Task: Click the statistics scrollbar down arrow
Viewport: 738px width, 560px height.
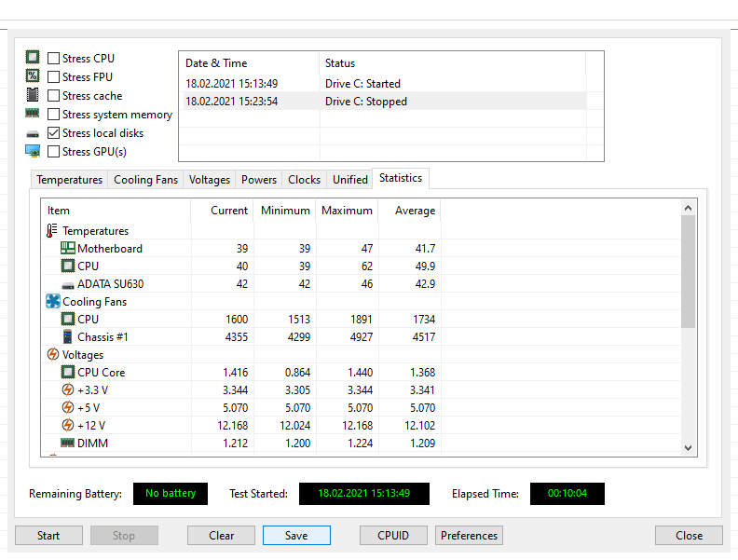Action: 688,448
